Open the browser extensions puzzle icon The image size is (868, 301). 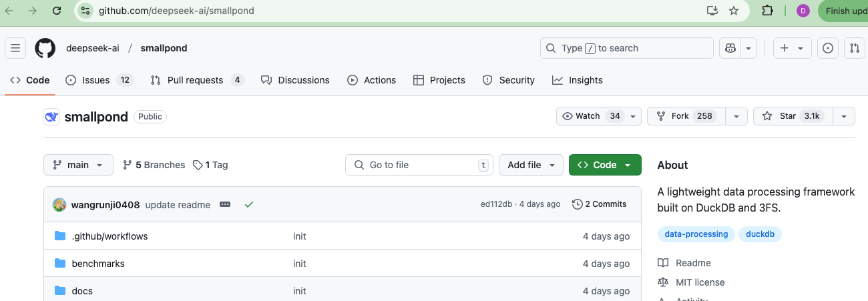click(x=767, y=11)
